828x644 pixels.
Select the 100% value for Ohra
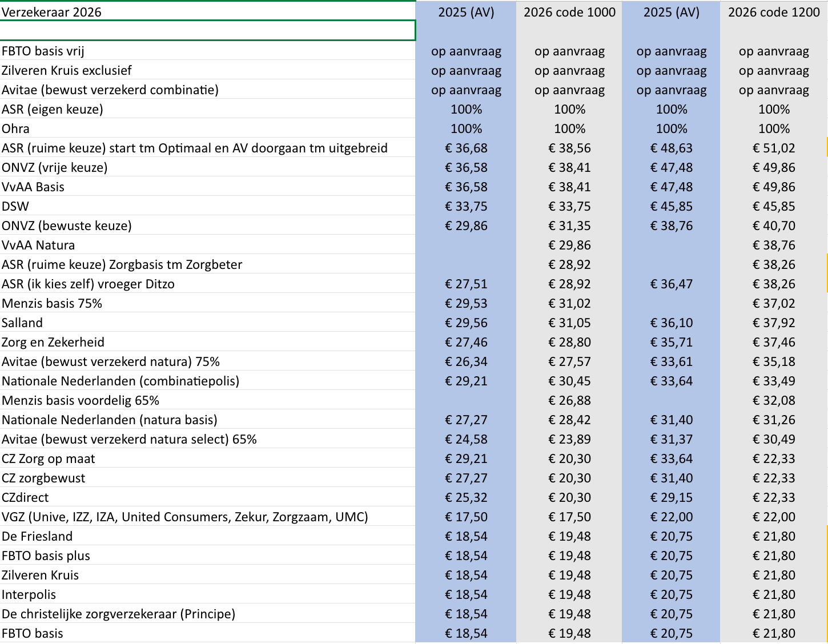pyautogui.click(x=466, y=128)
